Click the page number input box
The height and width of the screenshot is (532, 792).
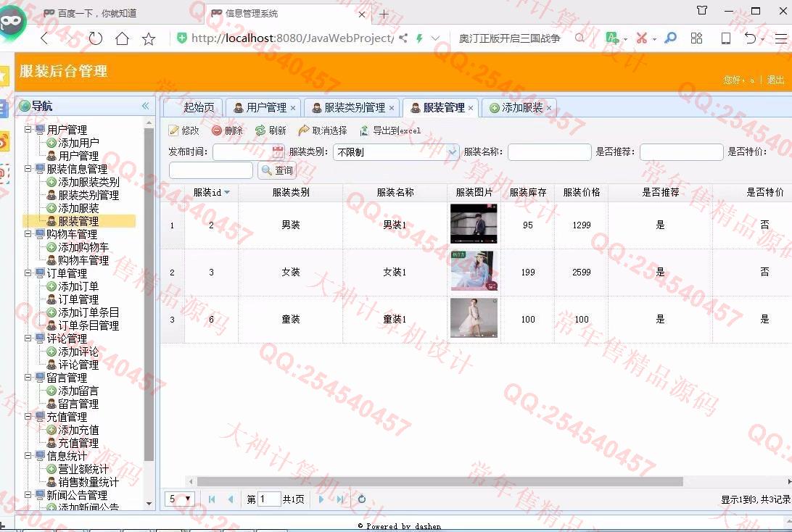pyautogui.click(x=269, y=499)
